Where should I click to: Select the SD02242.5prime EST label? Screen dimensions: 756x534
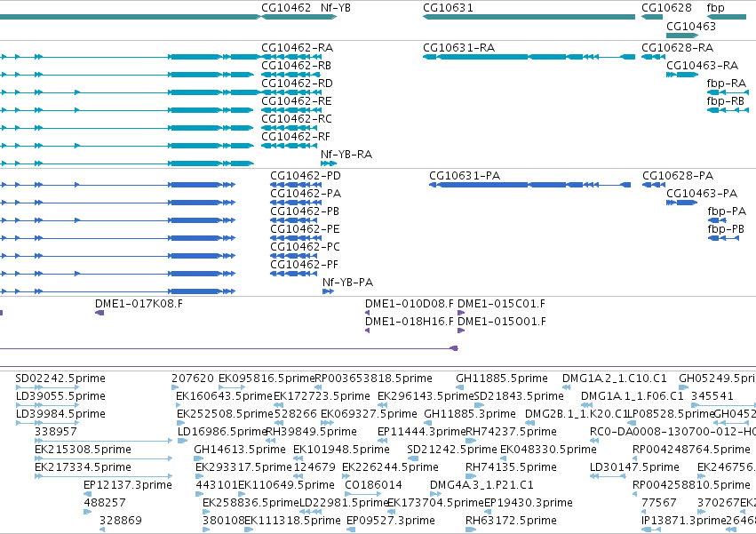click(x=60, y=379)
